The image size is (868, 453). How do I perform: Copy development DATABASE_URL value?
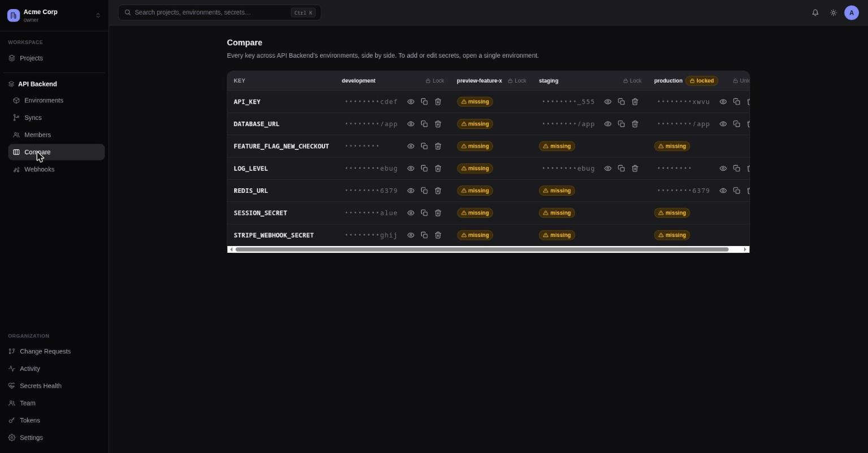coord(424,124)
